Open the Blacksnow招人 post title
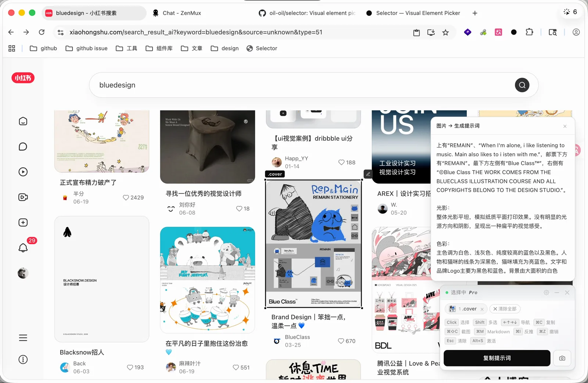The width and height of the screenshot is (588, 383). [82, 352]
